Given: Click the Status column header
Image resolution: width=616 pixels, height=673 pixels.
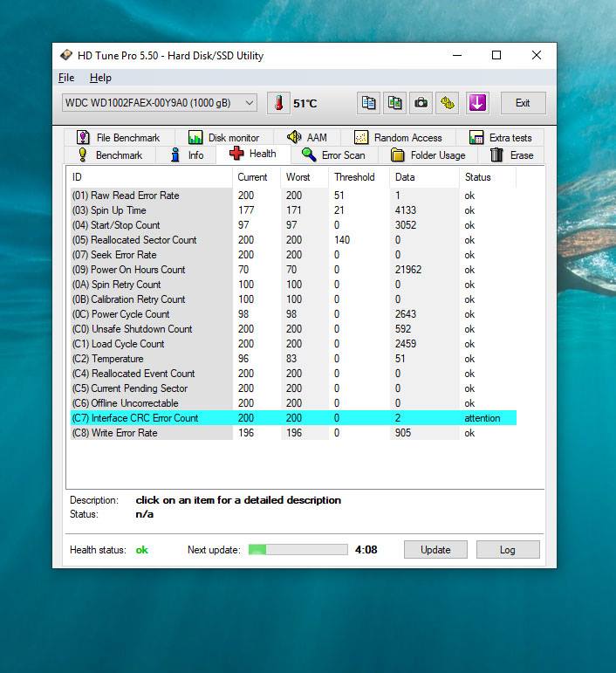Looking at the screenshot, I should pyautogui.click(x=488, y=177).
